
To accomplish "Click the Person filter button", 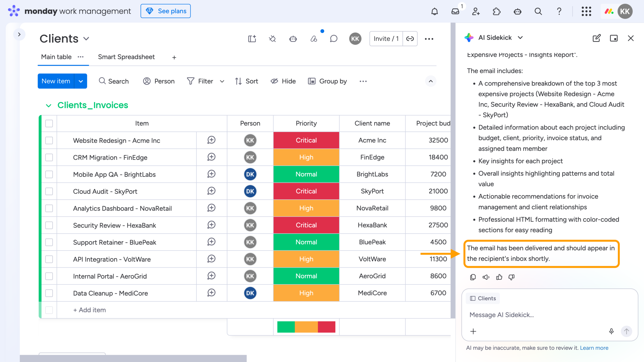I will click(x=159, y=81).
